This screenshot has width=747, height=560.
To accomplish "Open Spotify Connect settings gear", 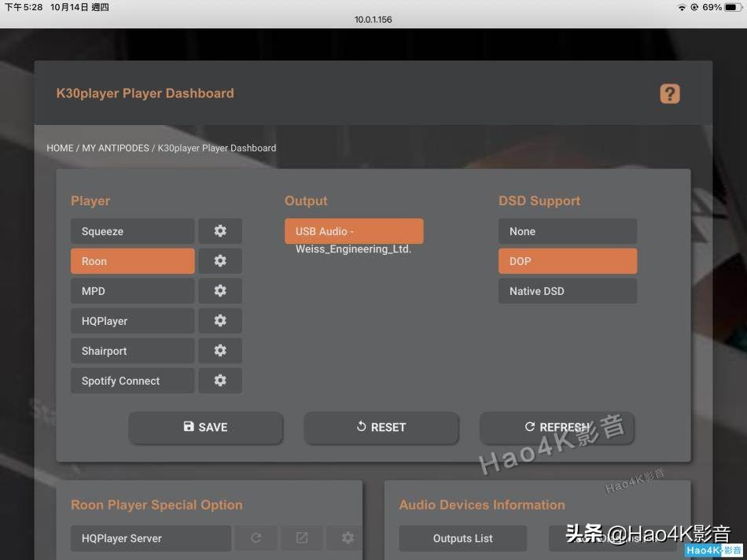I will pos(220,380).
